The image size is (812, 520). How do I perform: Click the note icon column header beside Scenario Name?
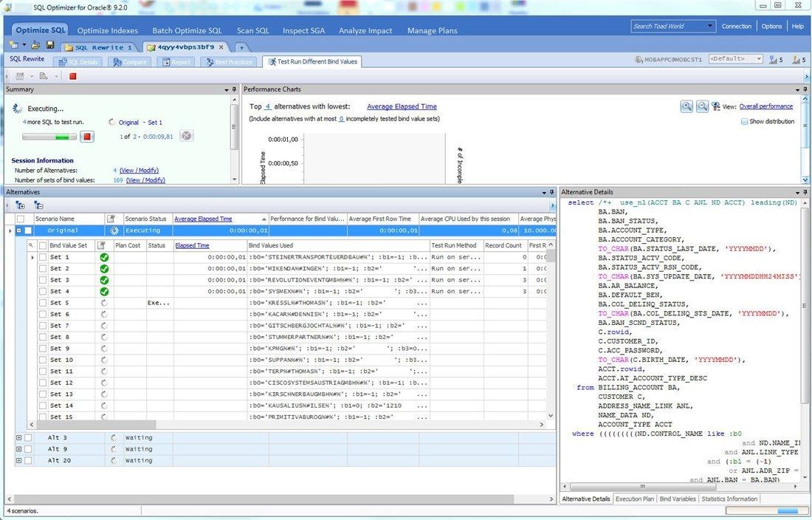111,219
